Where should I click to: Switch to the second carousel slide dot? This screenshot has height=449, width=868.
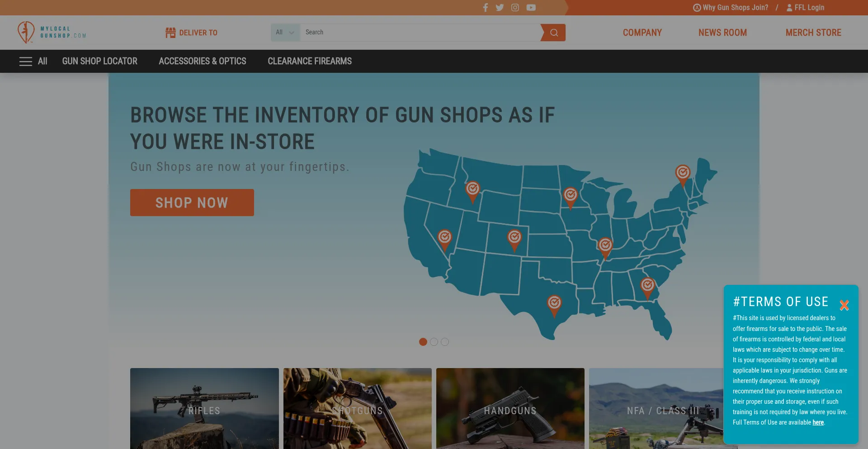(434, 342)
